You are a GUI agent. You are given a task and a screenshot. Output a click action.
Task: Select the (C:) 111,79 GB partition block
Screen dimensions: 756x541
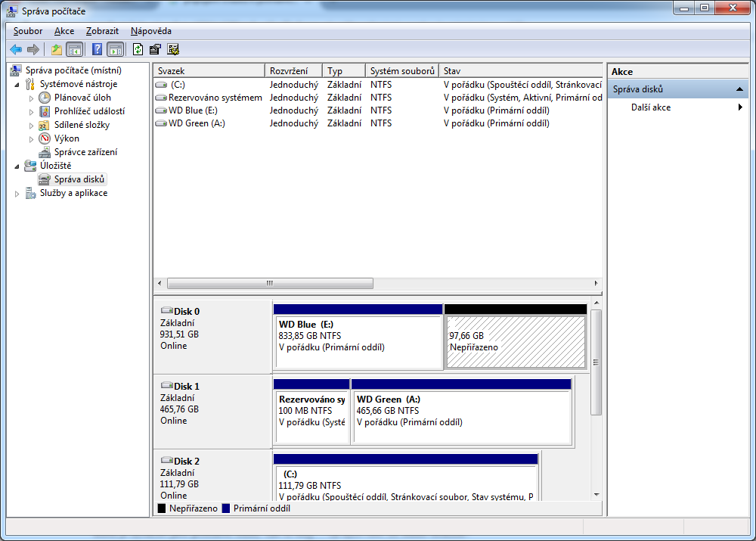click(x=405, y=477)
